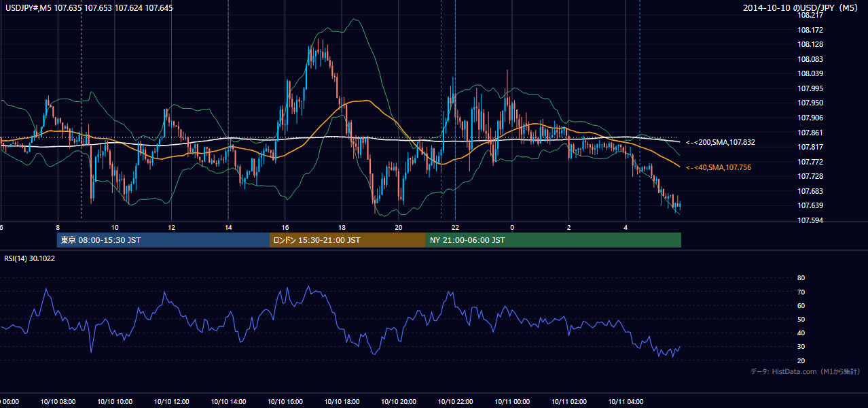This screenshot has width=868, height=408.
Task: Click the 10/11 02:00 time label
Action: [x=569, y=402]
